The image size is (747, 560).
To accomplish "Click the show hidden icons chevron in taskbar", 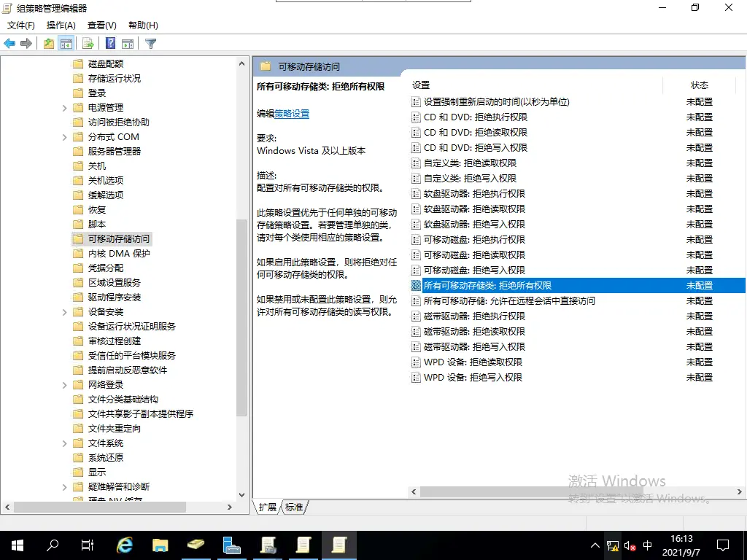I will [595, 545].
